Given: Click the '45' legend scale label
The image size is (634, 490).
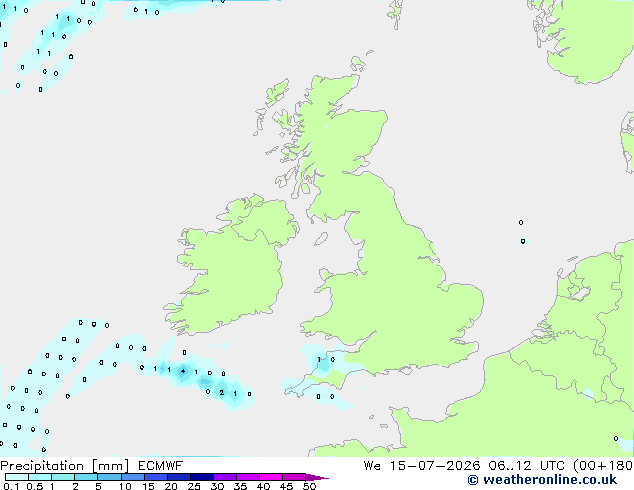Looking at the screenshot, I should tap(286, 486).
